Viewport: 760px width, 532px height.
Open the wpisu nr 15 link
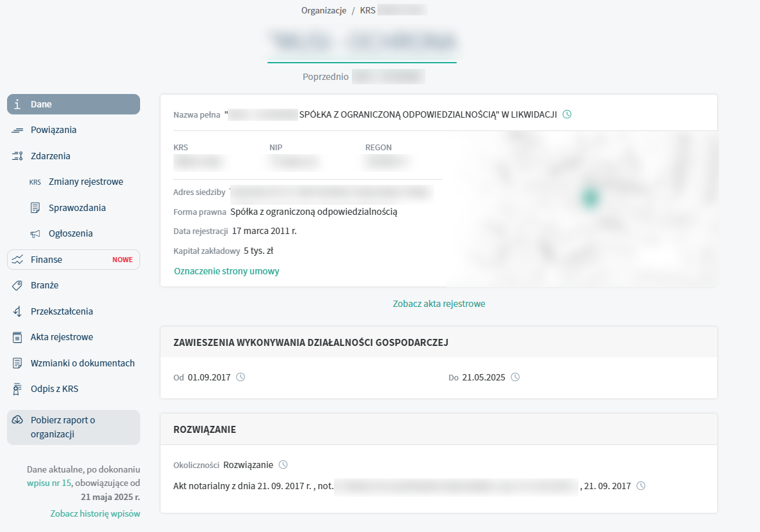[49, 483]
